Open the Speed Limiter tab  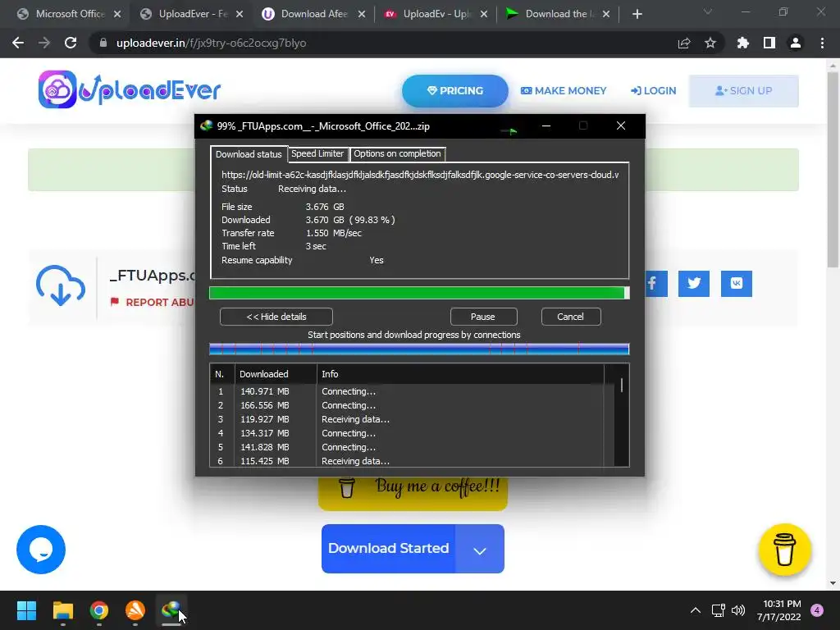point(317,153)
